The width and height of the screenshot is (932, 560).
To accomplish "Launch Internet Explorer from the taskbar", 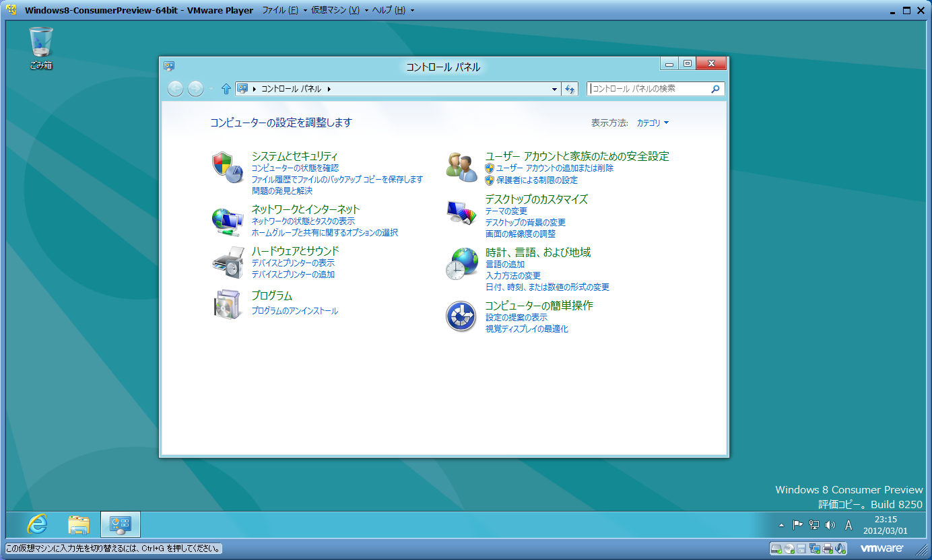I will point(37,524).
